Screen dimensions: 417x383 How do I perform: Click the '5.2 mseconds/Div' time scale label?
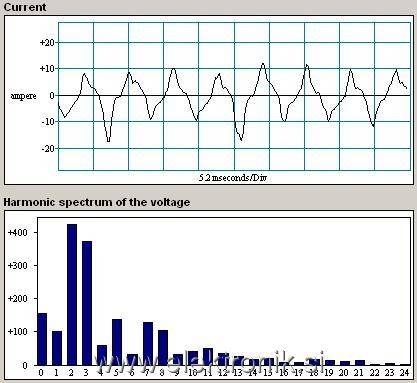(233, 178)
